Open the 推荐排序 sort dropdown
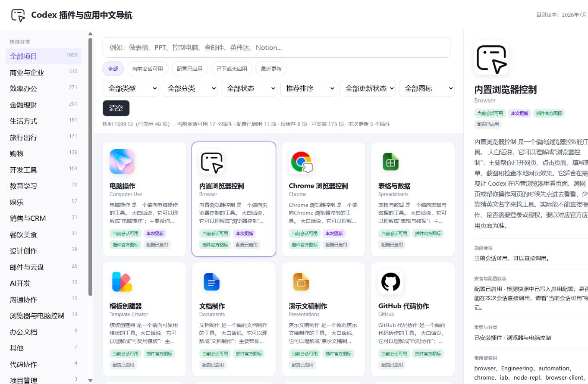 [x=308, y=88]
